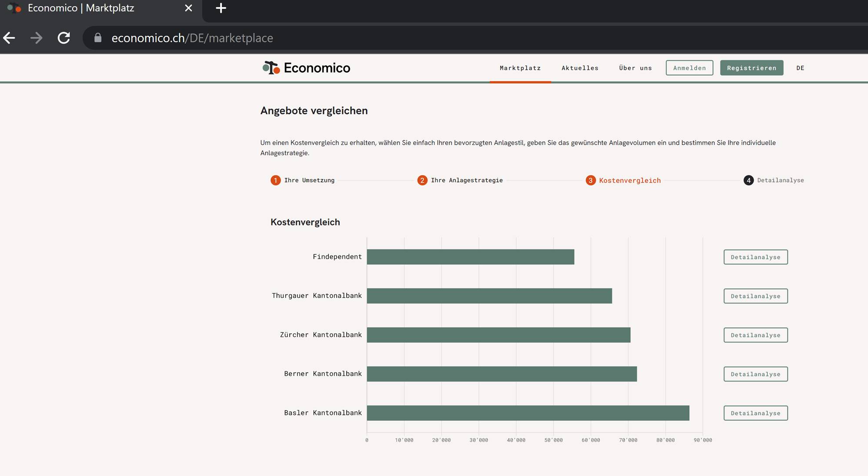Close the Economico Marktplatz tab
The height and width of the screenshot is (476, 868).
pos(188,8)
